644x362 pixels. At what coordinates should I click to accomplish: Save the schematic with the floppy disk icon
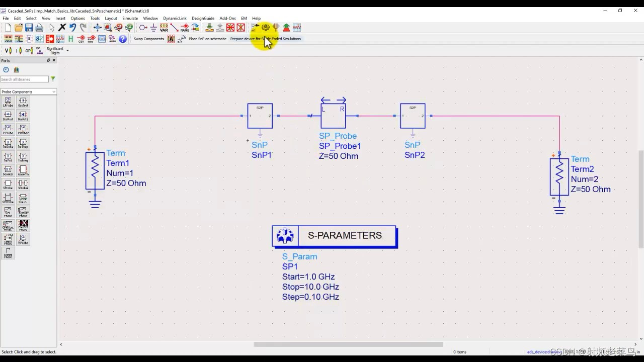[x=29, y=27]
